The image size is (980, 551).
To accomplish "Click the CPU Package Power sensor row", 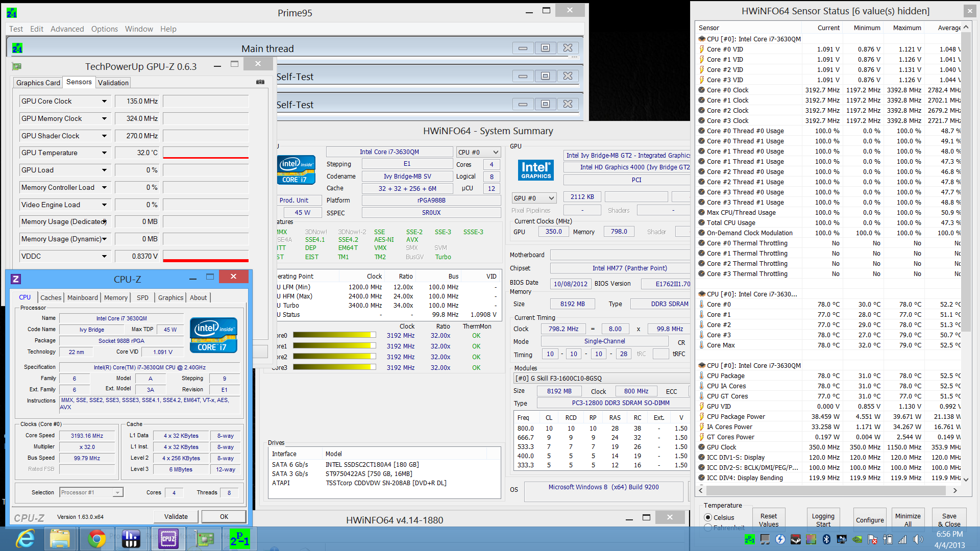I will tap(830, 416).
